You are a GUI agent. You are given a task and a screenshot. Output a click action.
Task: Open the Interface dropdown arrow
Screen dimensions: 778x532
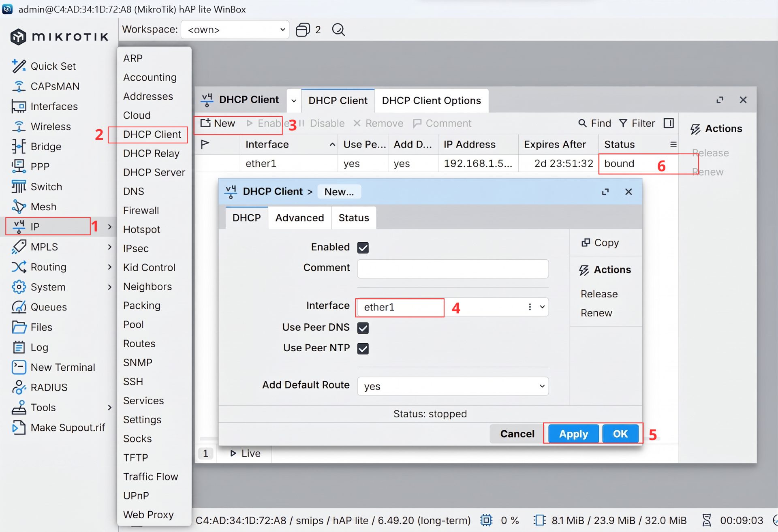[x=542, y=307]
